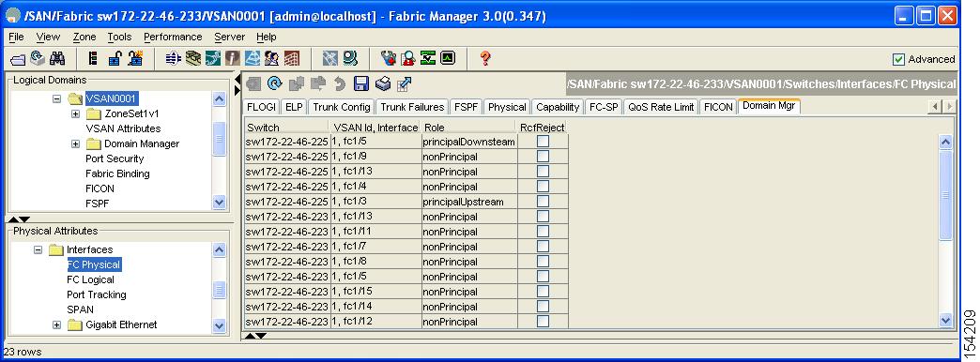Click the brick wall with spark icon

pyautogui.click(x=135, y=59)
